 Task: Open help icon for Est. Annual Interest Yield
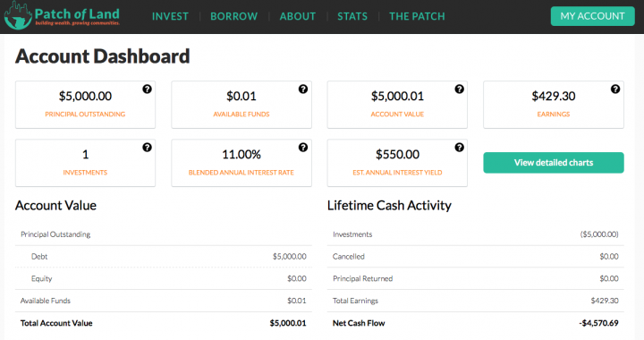(x=459, y=148)
